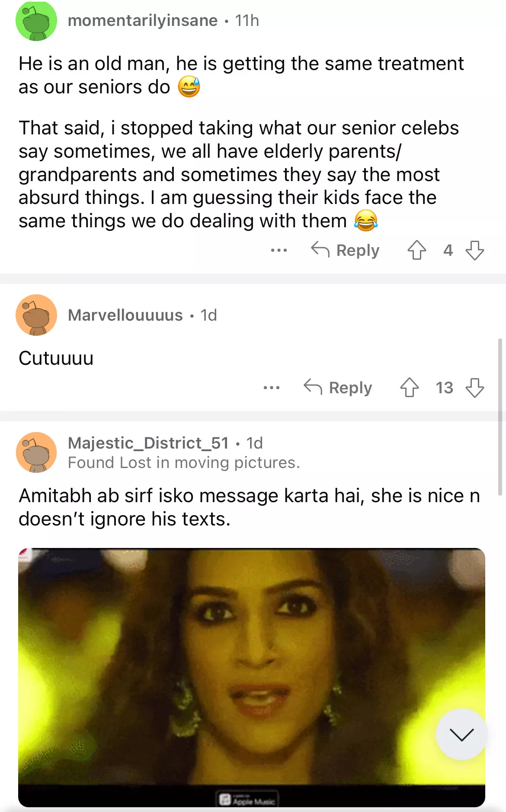Click the vertical scrollbar handle
The image size is (506, 812).
point(500,417)
